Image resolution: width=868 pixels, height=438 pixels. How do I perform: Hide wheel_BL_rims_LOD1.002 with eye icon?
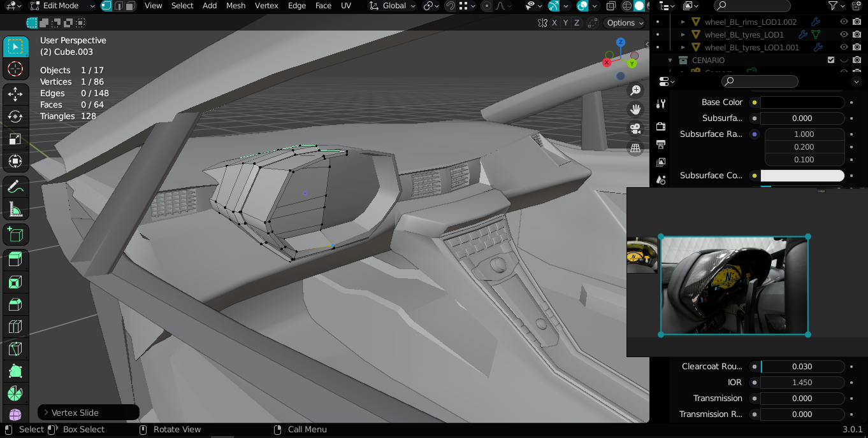coord(844,22)
